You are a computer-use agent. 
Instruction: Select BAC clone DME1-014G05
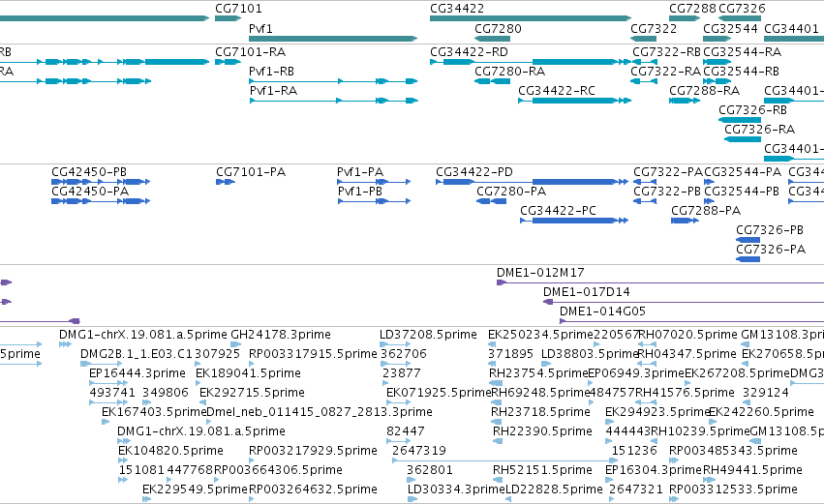click(602, 311)
